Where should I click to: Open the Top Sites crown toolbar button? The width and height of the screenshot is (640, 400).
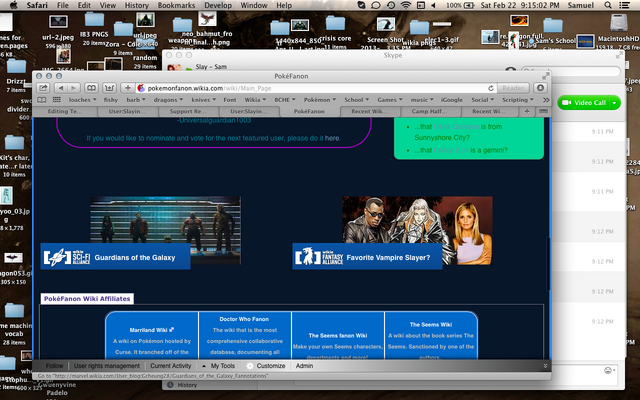(x=109, y=88)
